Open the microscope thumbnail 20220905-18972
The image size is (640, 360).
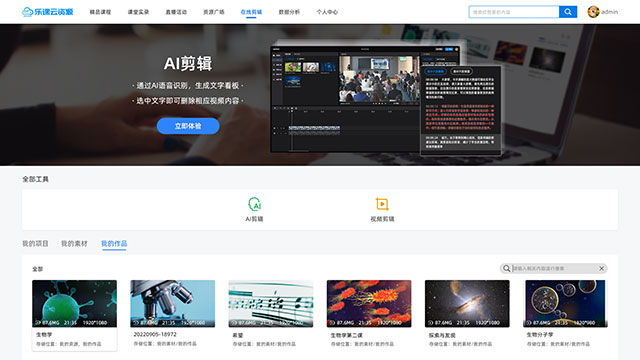[x=173, y=304]
